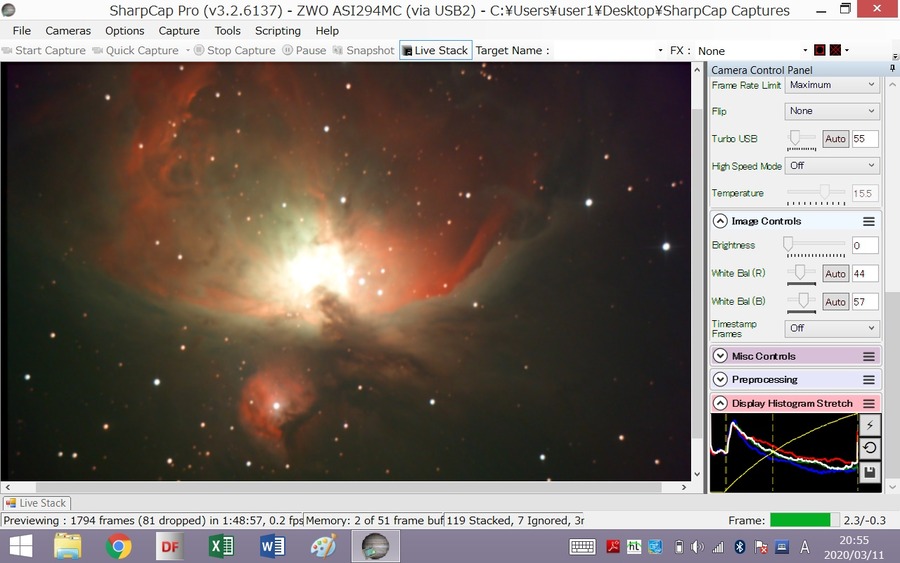Viewport: 900px width, 563px height.
Task: Click the Target Name input field
Action: pos(603,51)
